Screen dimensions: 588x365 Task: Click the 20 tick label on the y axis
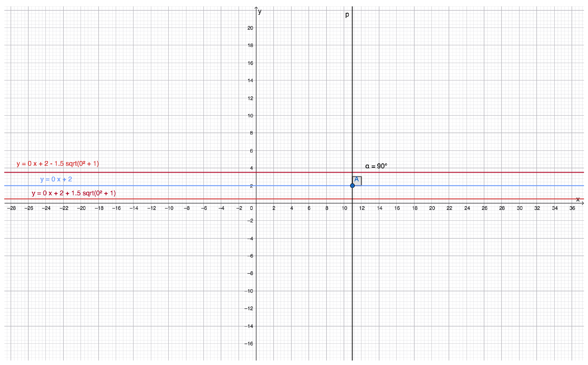click(250, 28)
